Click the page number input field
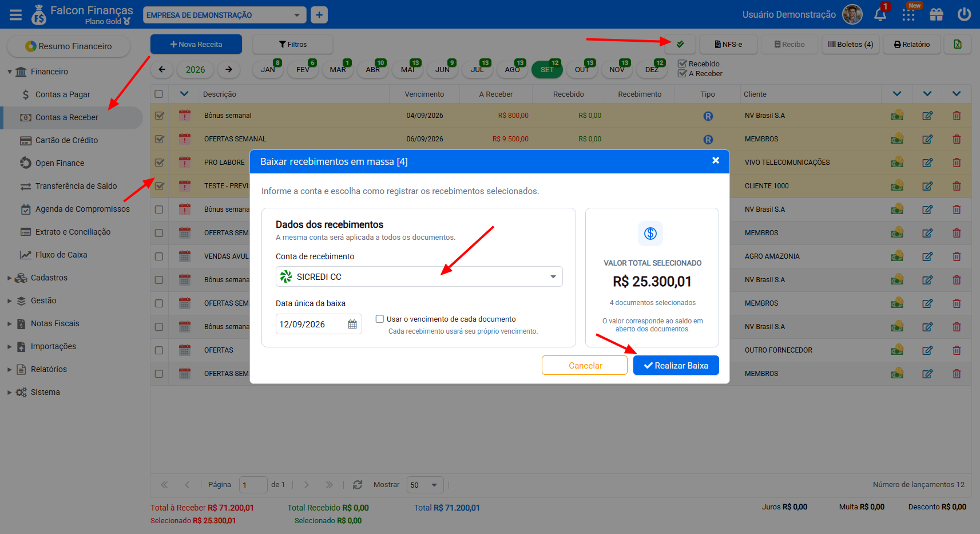 253,485
